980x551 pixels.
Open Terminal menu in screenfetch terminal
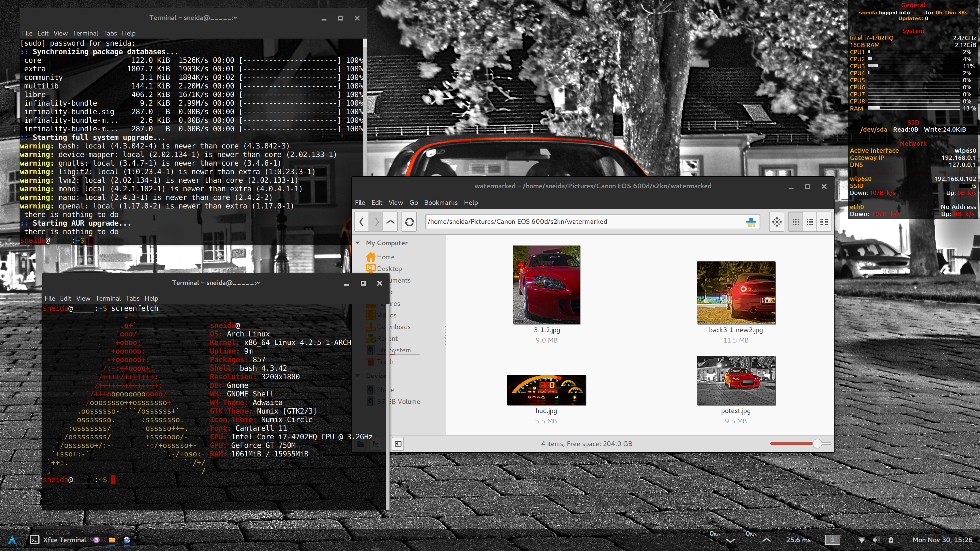pyautogui.click(x=108, y=298)
